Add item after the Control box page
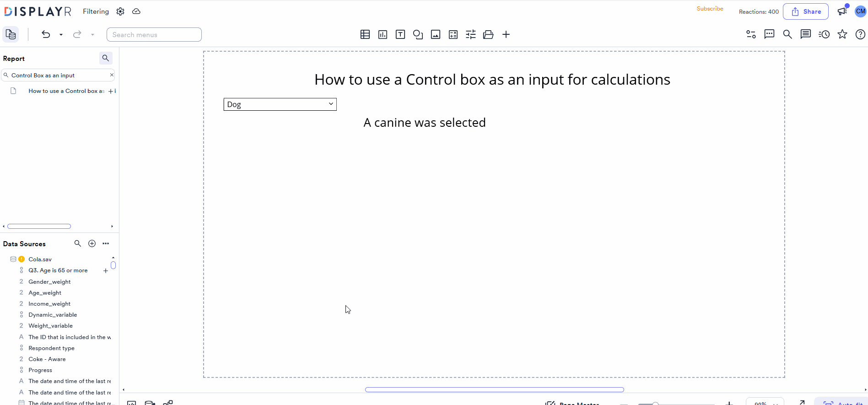 pos(111,91)
